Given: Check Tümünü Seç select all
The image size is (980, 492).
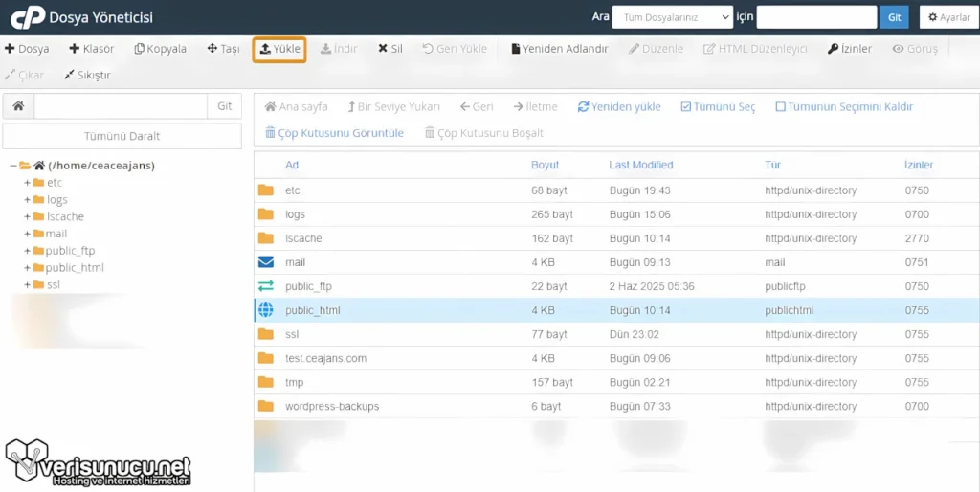Looking at the screenshot, I should pyautogui.click(x=686, y=107).
